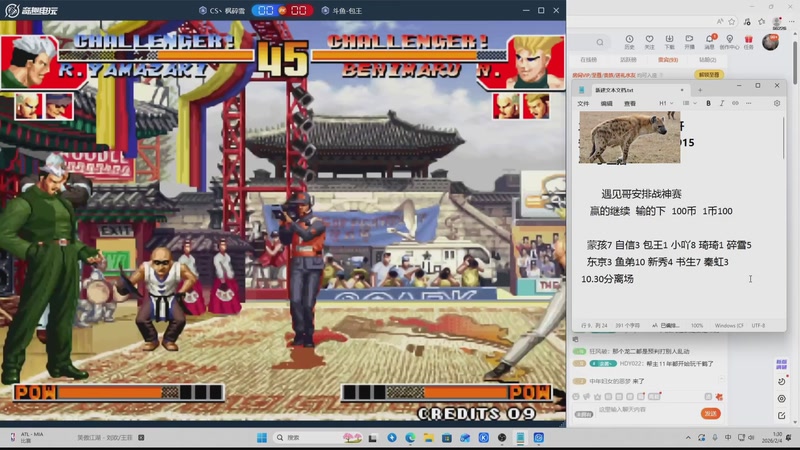This screenshot has height=450, width=800.
Task: Open the emoji picker in the chat toolbar
Action: (576, 396)
